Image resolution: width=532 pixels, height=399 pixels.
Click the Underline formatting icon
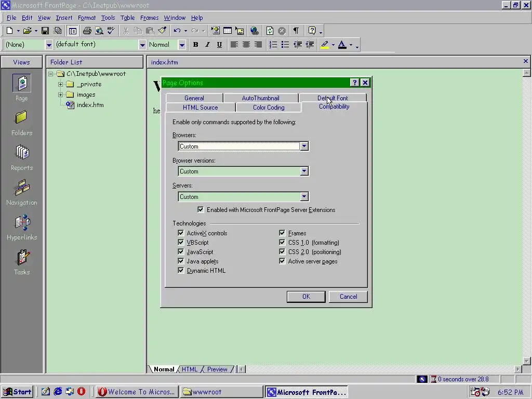coord(220,45)
